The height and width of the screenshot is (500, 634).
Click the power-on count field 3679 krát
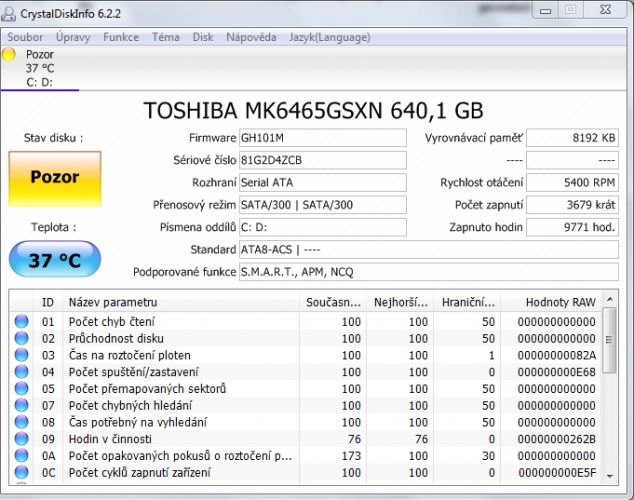point(572,205)
